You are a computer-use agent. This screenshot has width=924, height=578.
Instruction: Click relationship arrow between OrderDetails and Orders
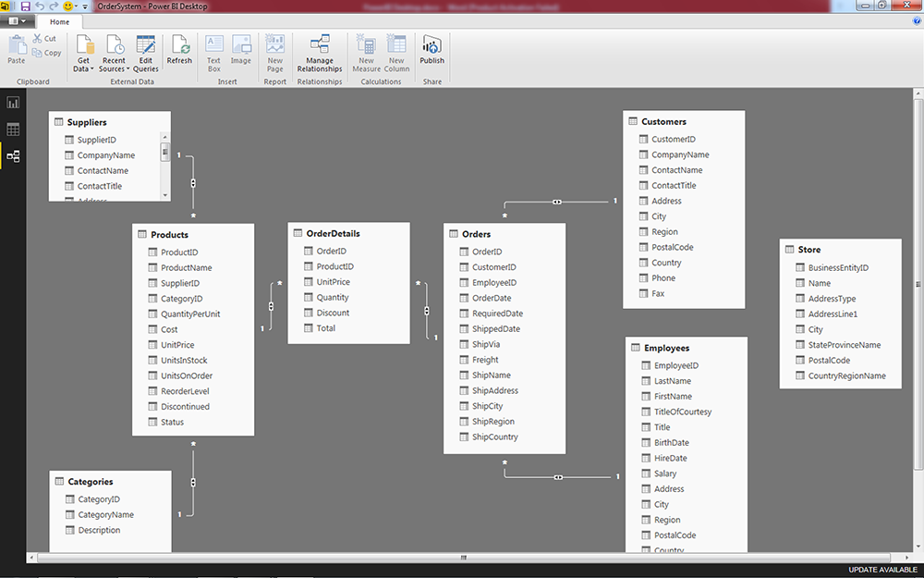pyautogui.click(x=427, y=311)
